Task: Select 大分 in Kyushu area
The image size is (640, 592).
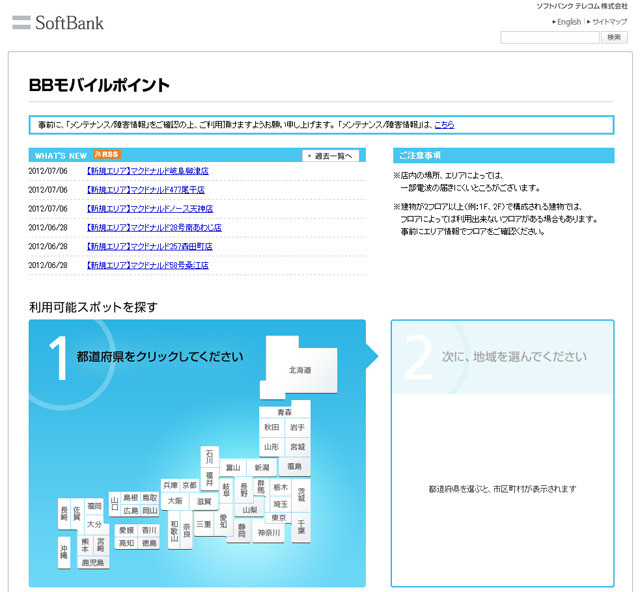Action: (94, 524)
